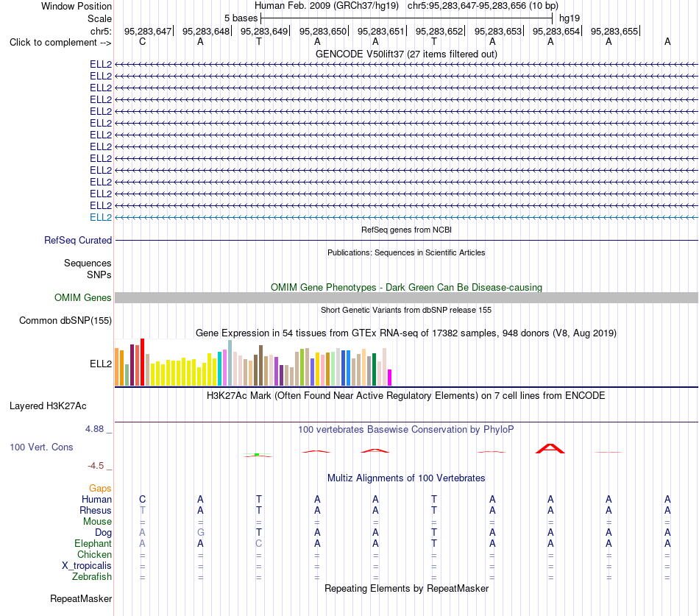Screen dimensions: 699x616
Task: Click the Common dbSNP(155) label
Action: 65,320
